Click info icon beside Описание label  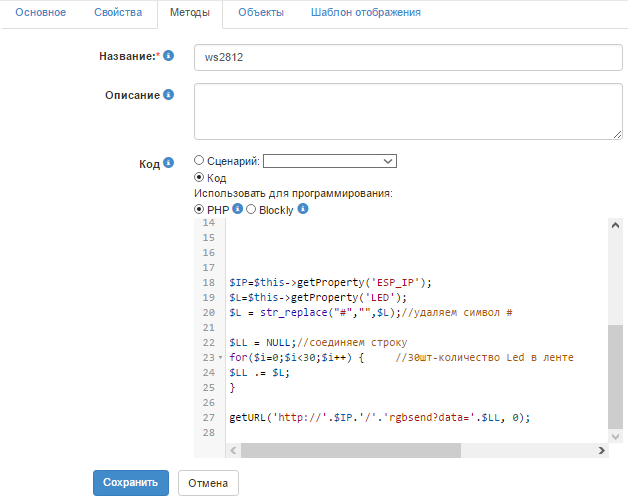point(168,95)
